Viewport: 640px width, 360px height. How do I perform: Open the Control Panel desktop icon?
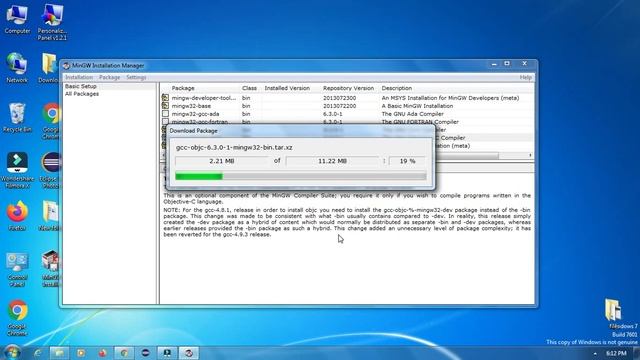click(17, 269)
